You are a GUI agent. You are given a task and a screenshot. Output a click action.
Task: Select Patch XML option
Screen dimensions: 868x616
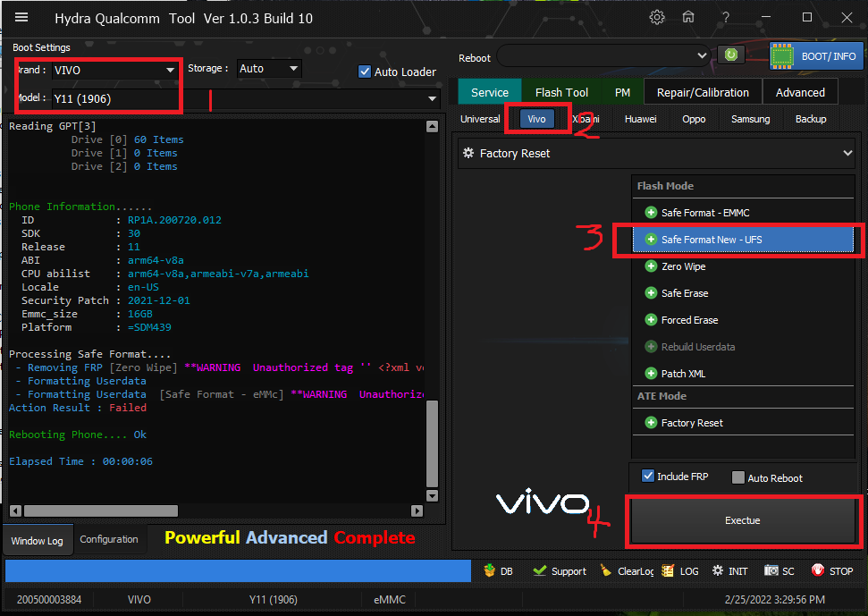coord(743,374)
